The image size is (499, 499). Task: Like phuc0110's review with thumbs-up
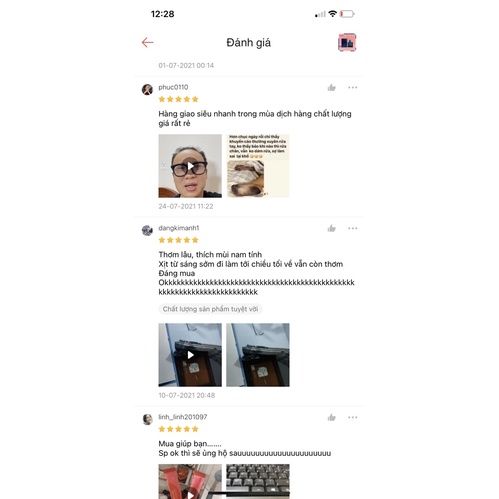click(331, 88)
